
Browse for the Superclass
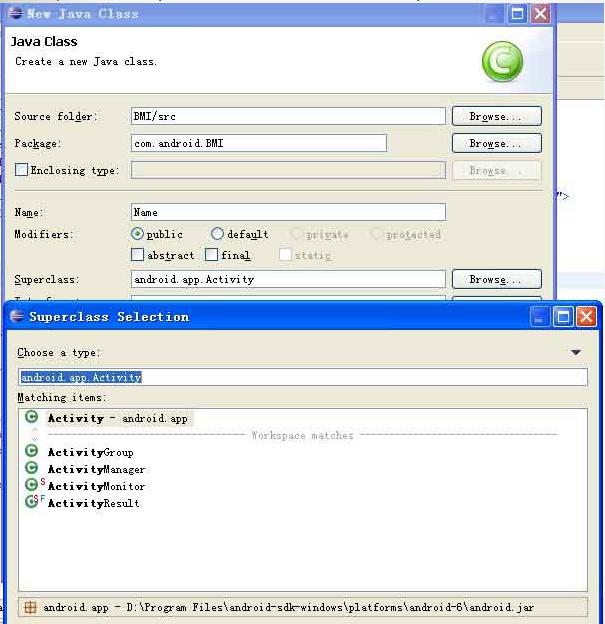[497, 279]
